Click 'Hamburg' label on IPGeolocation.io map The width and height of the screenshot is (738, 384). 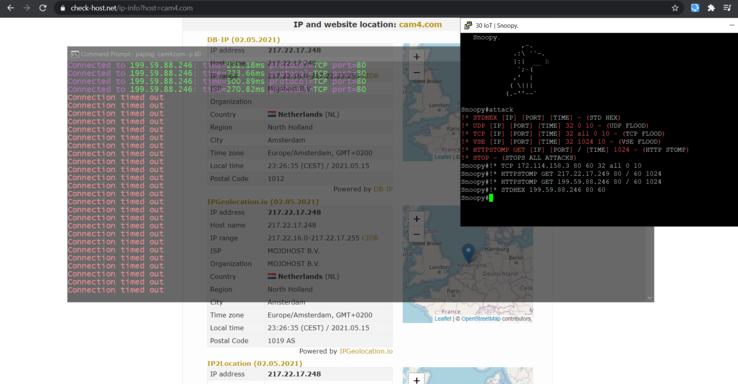coord(497,249)
